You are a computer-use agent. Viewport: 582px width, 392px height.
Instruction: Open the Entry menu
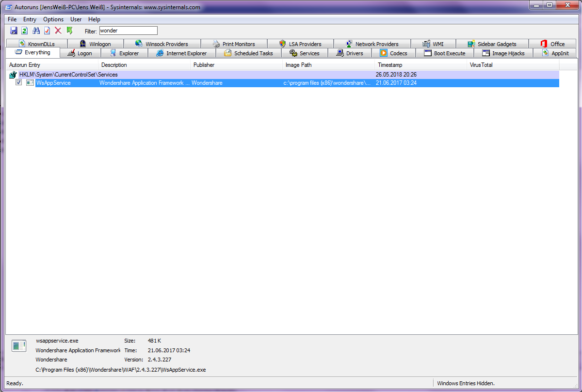(x=30, y=19)
